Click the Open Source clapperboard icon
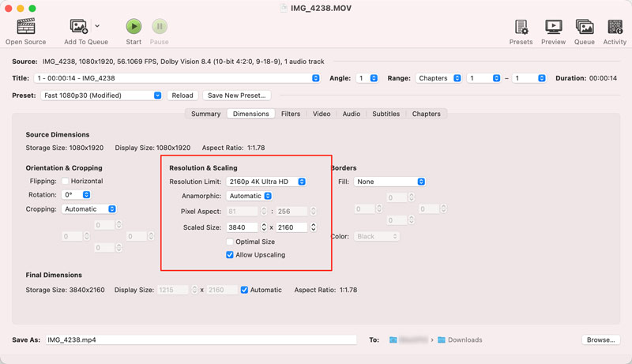The width and height of the screenshot is (632, 364). pos(25,27)
